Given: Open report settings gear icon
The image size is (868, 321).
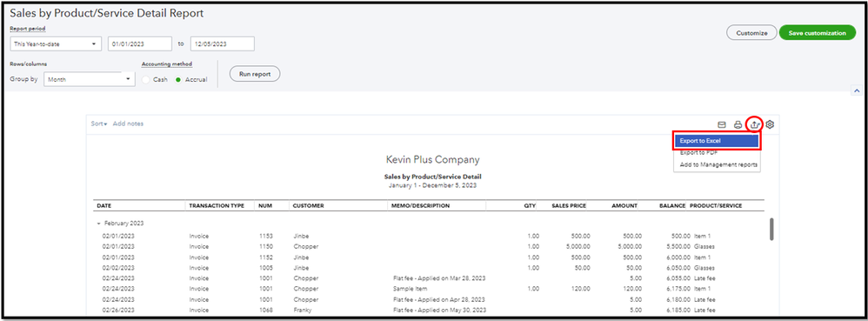Looking at the screenshot, I should click(770, 124).
